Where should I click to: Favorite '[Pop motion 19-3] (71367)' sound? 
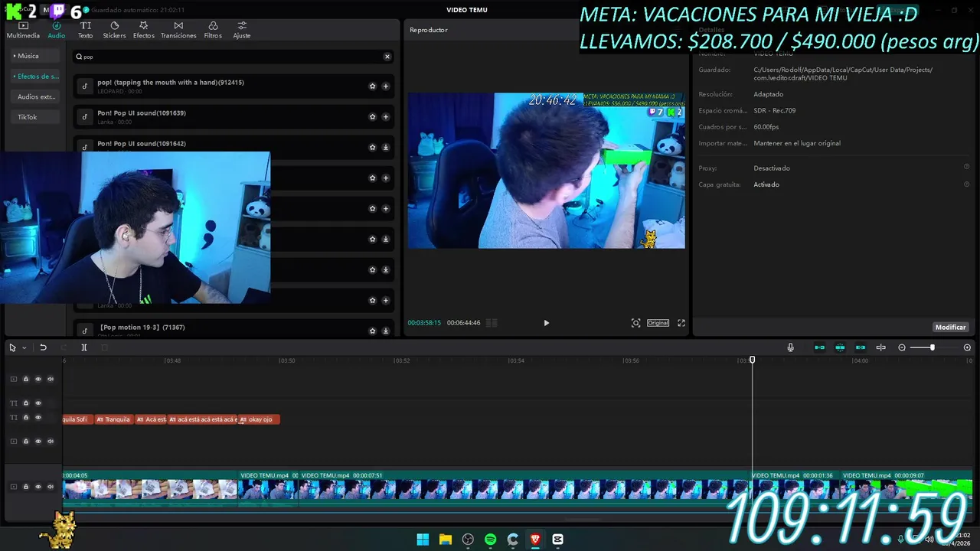coord(372,331)
